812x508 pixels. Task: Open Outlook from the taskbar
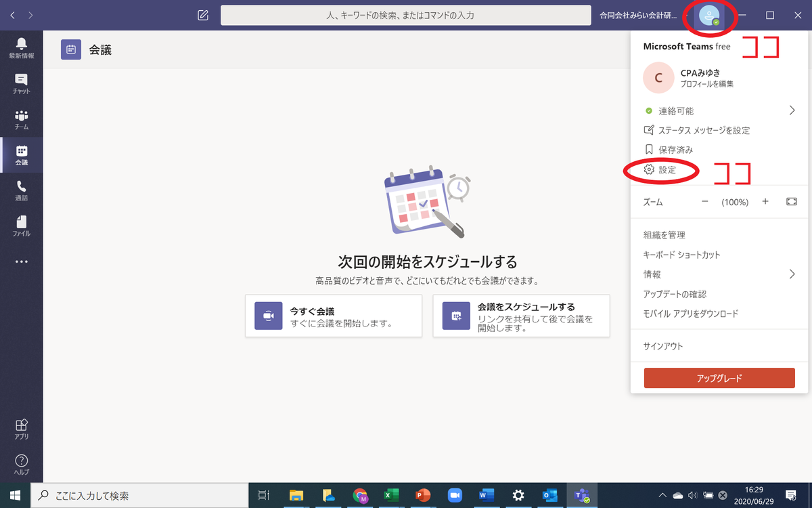point(549,495)
